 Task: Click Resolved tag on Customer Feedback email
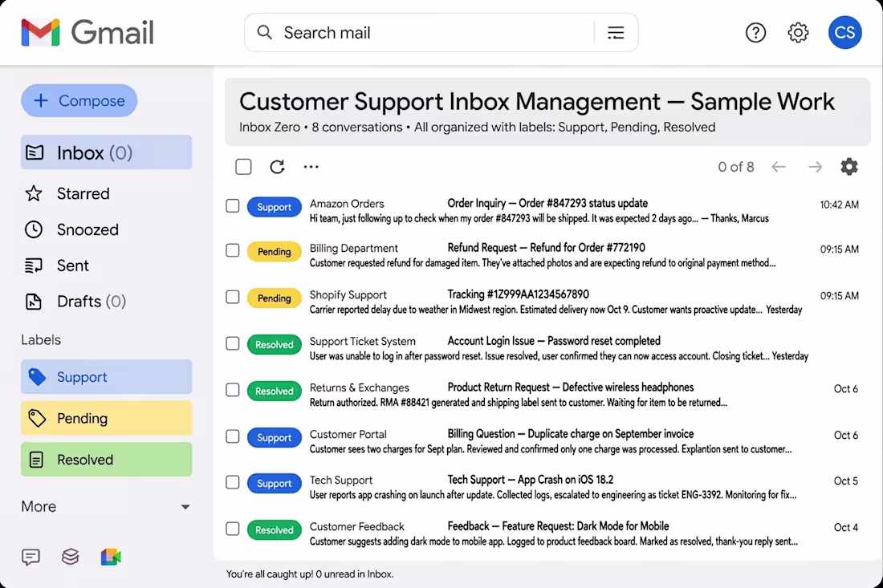click(x=275, y=530)
